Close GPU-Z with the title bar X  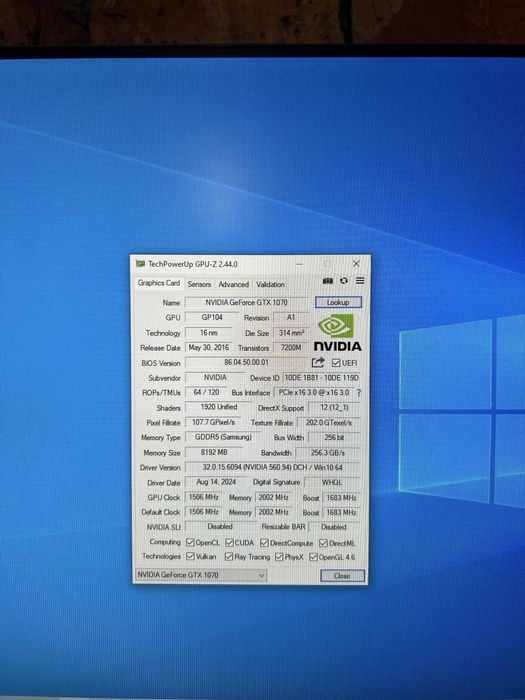click(356, 264)
